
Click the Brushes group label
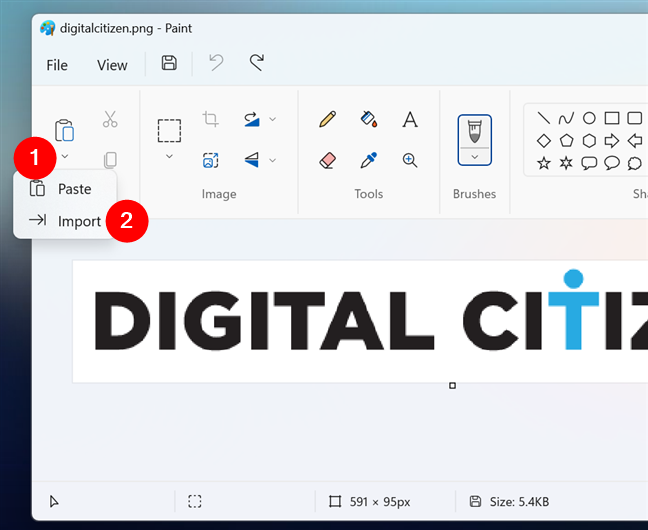[x=474, y=194]
